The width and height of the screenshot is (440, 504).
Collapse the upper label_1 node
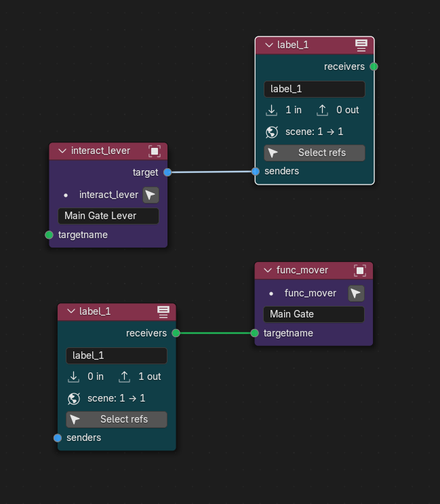[269, 45]
